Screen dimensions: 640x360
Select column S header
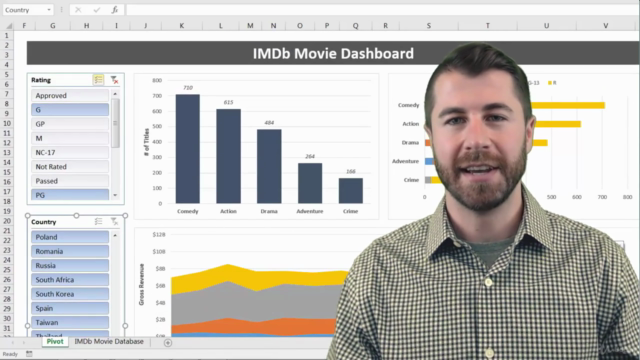tap(429, 26)
